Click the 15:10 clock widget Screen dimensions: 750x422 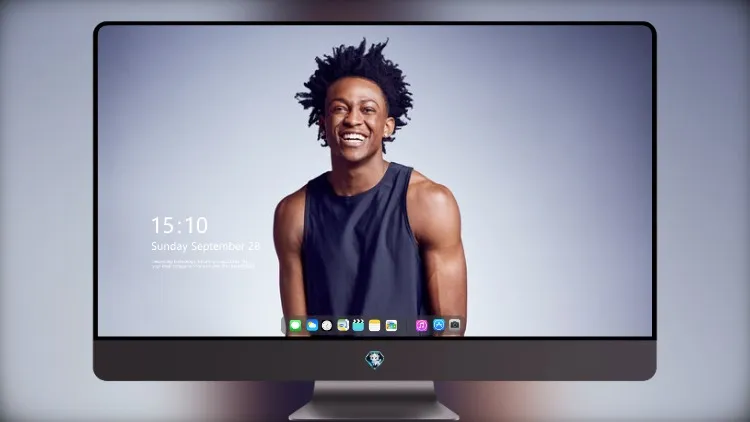point(179,225)
